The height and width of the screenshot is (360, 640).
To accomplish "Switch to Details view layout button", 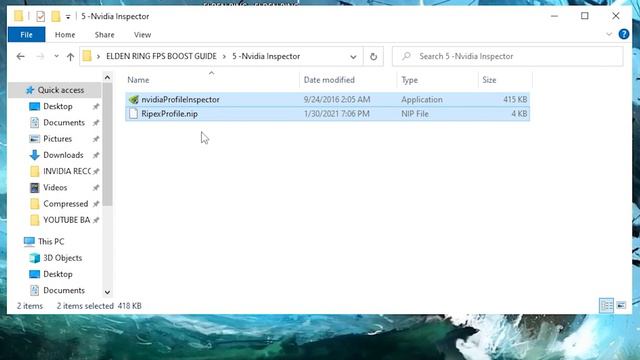I will [607, 305].
